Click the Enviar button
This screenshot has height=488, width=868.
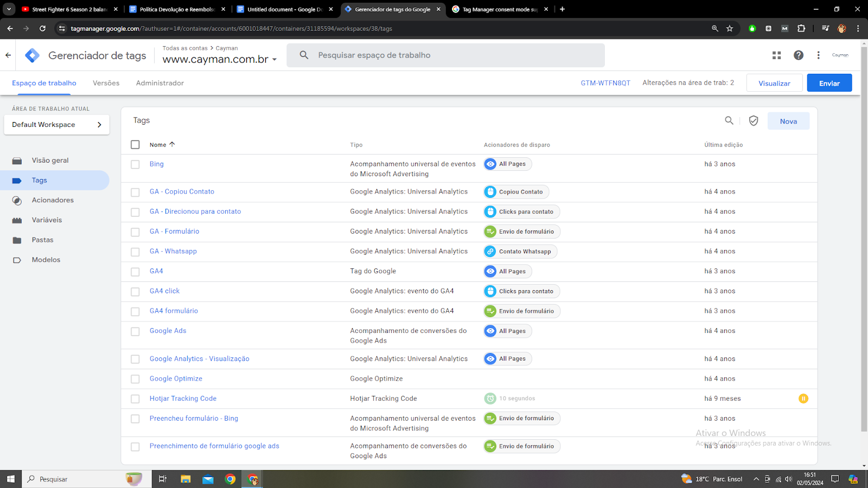tap(829, 83)
